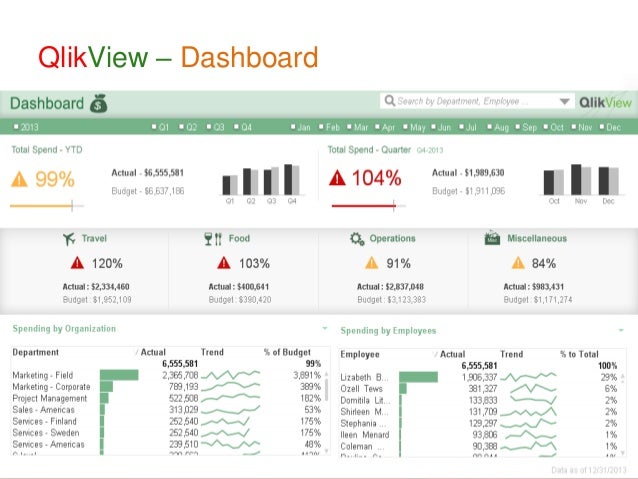Click the Oct-Nov-Dec monthly bar chart

pos(581,183)
